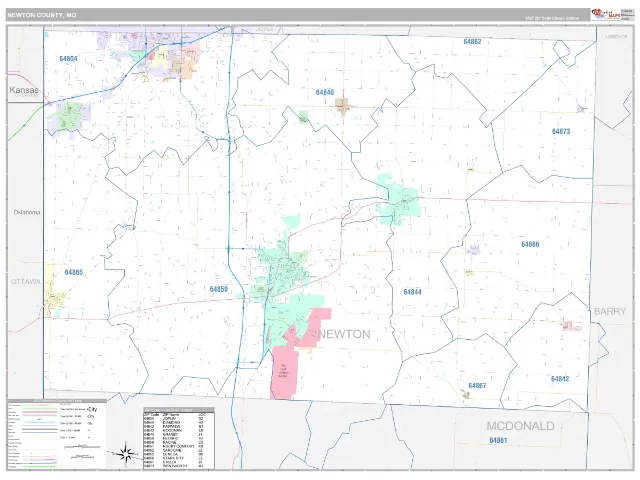
Task: Click the WENTWORTH row in ZIP table
Action: click(x=179, y=466)
